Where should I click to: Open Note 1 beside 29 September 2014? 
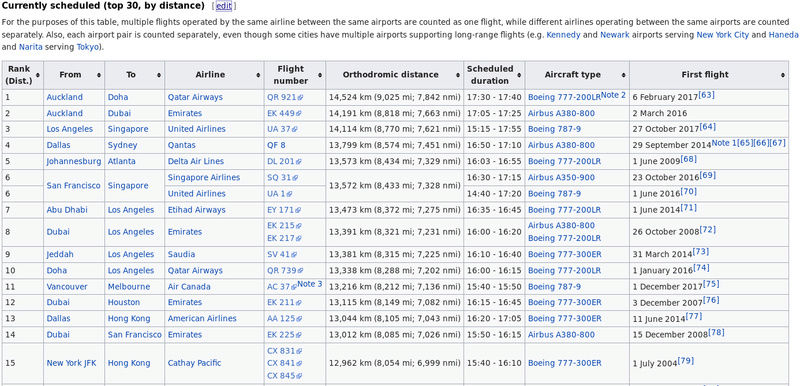pyautogui.click(x=724, y=143)
